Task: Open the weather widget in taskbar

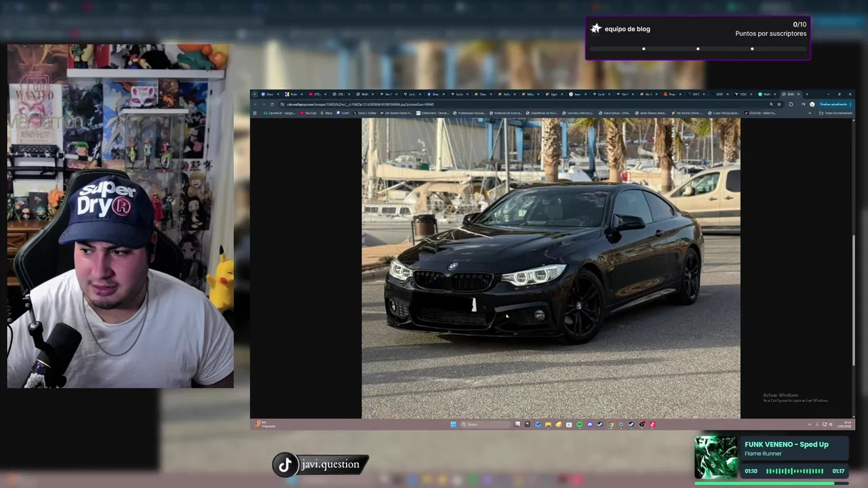Action: 265,424
